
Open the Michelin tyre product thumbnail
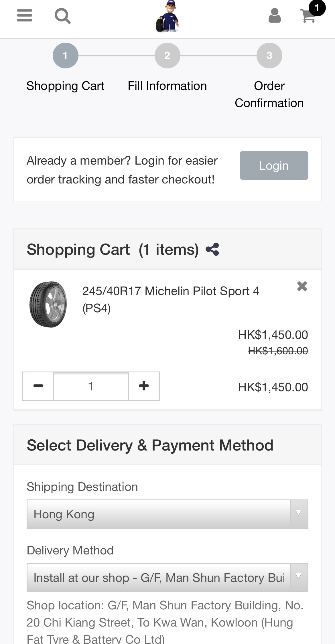48,304
